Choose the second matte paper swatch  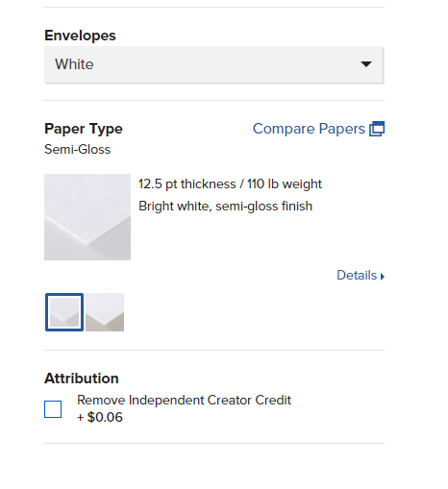pyautogui.click(x=105, y=312)
